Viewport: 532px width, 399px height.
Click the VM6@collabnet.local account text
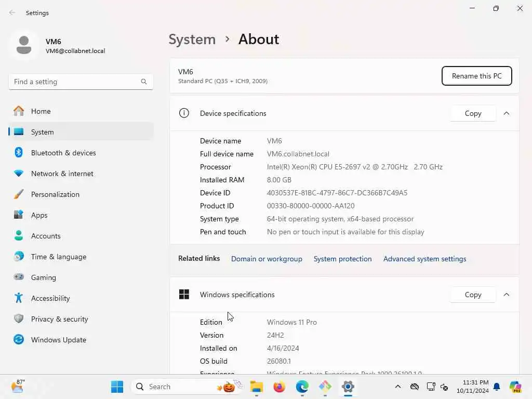(75, 51)
